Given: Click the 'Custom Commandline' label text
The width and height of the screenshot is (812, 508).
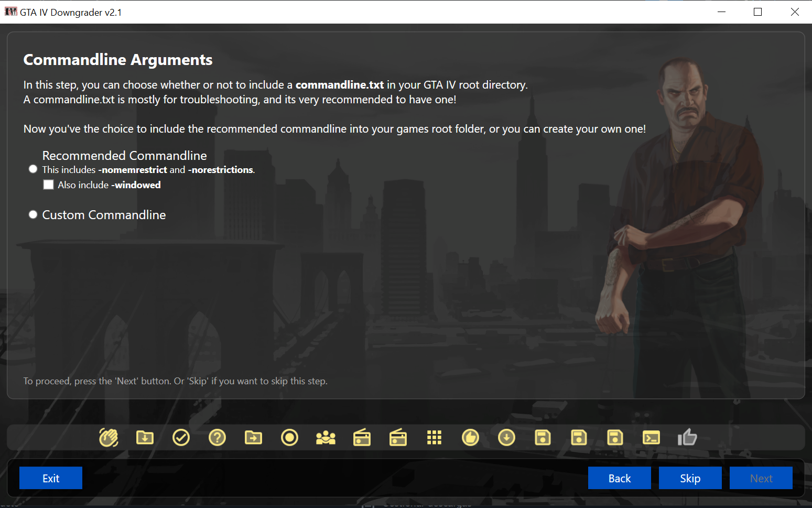Looking at the screenshot, I should (x=104, y=215).
